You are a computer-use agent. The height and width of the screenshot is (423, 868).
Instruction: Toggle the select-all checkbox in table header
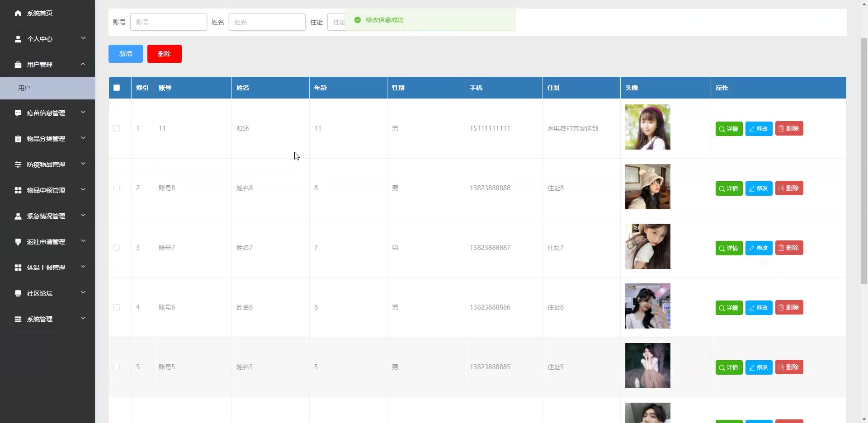[x=117, y=88]
